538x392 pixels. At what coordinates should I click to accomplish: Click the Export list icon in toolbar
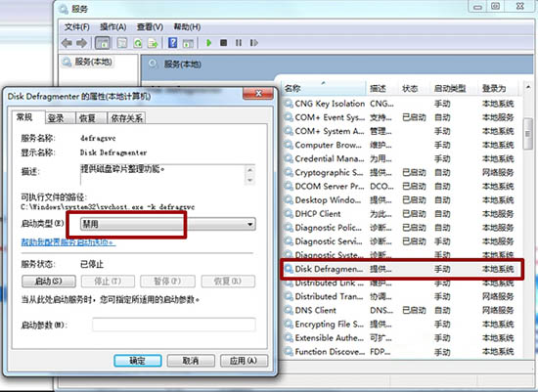[x=153, y=43]
